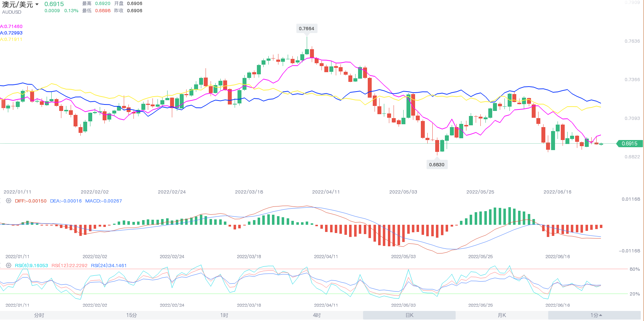
Task: Click the 0.0009 price change value
Action: pyautogui.click(x=52, y=11)
